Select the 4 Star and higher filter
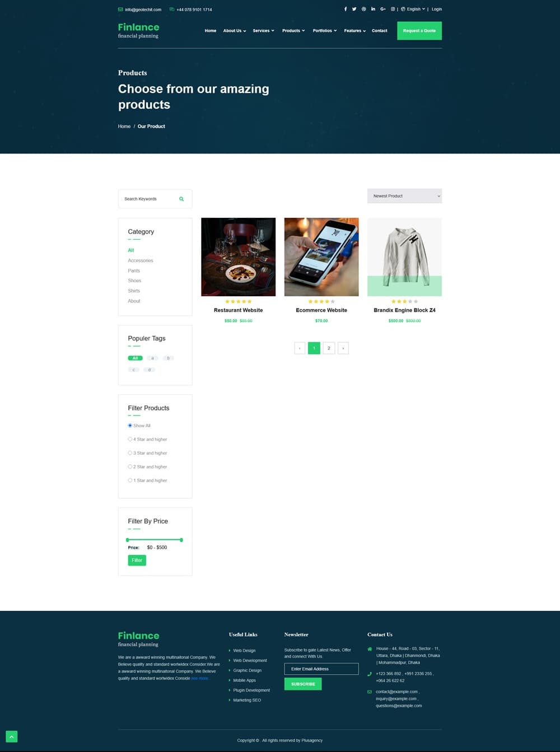Viewport: 560px width, 752px height. tap(130, 439)
